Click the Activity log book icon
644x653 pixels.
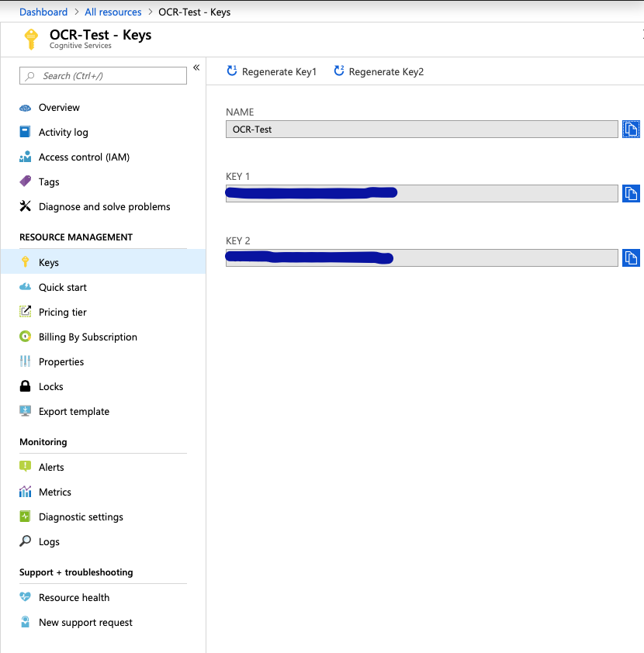(25, 132)
